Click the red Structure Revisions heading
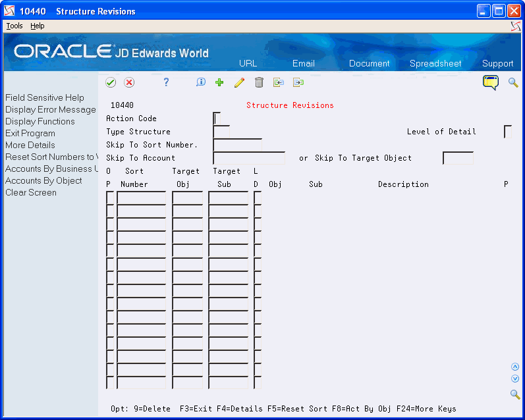This screenshot has width=525, height=420. (290, 105)
